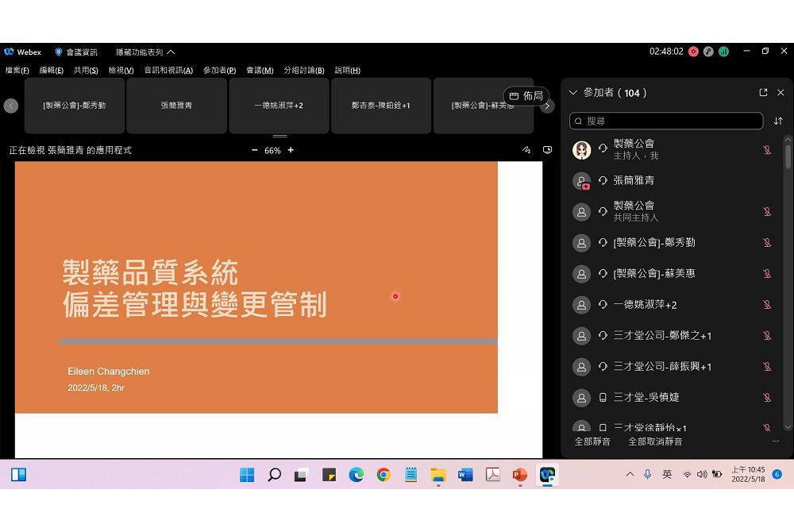Pop out the participants panel

(x=763, y=93)
